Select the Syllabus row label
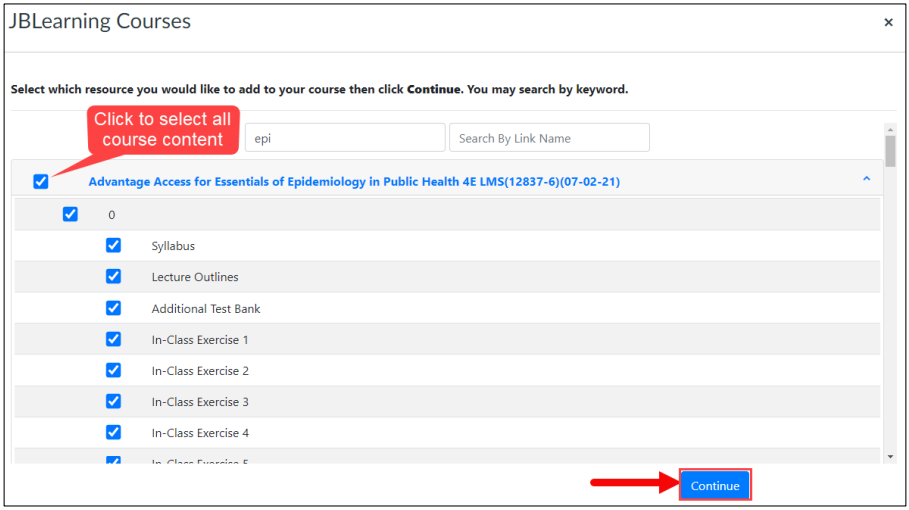The width and height of the screenshot is (909, 510). tap(173, 246)
